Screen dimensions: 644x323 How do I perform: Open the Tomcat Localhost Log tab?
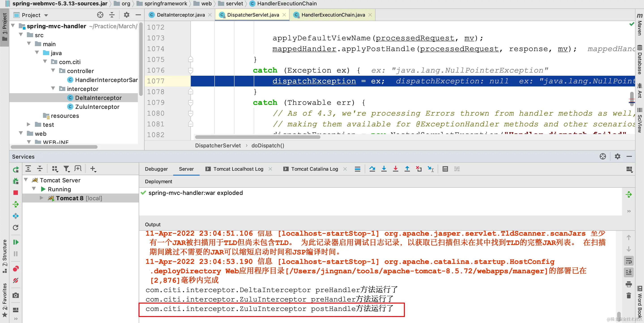pos(238,169)
